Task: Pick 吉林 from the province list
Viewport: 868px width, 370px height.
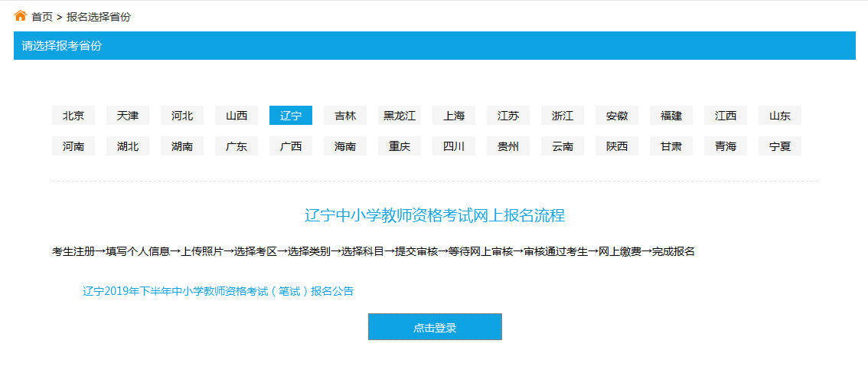Action: (x=345, y=115)
